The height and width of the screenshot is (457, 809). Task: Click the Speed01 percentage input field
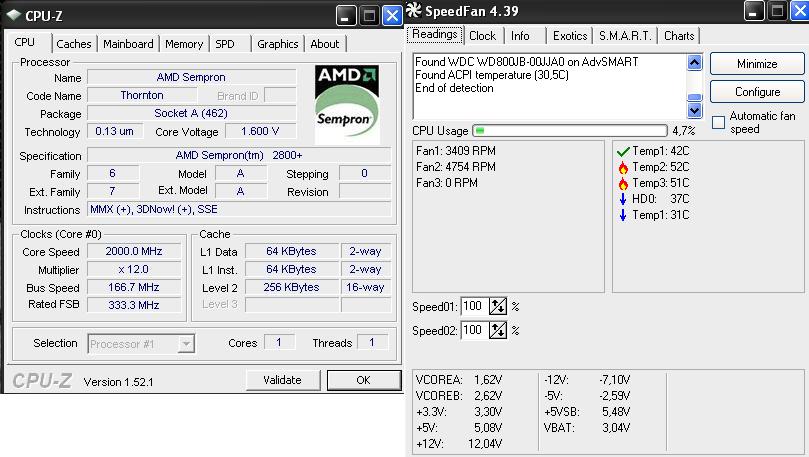[475, 306]
